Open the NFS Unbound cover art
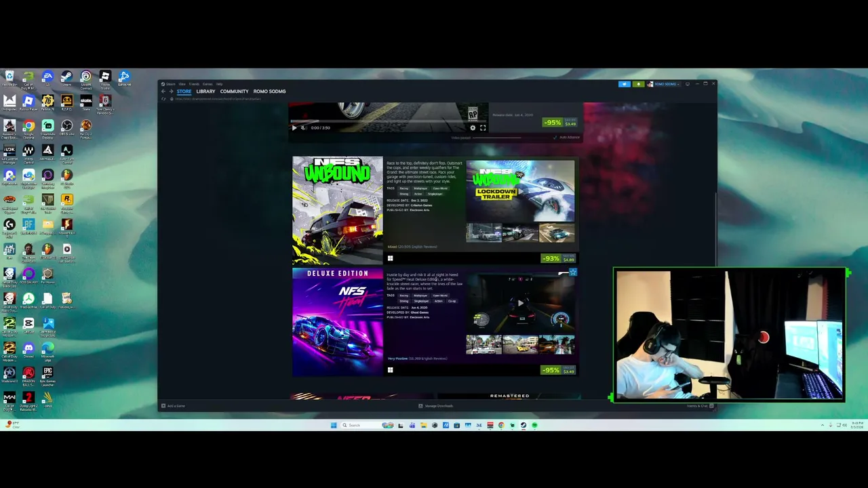The width and height of the screenshot is (868, 488). (338, 210)
